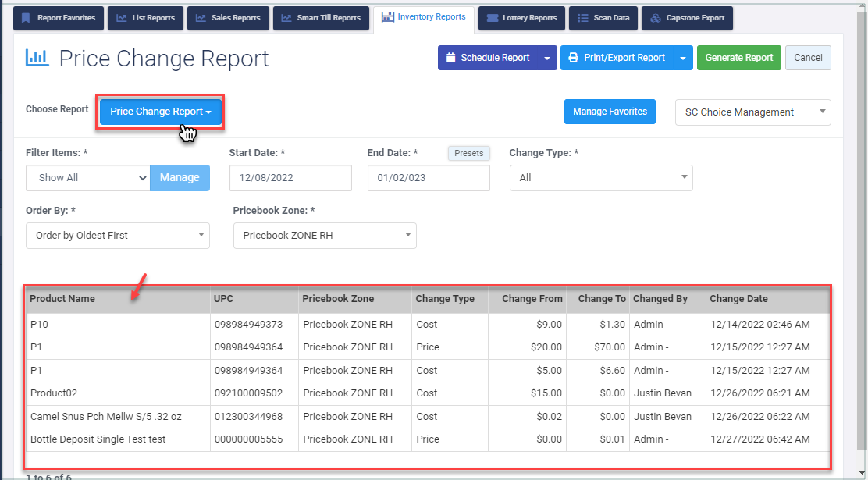Click change date 12/14/2022 02:46 AM
This screenshot has width=868, height=480.
[760, 325]
